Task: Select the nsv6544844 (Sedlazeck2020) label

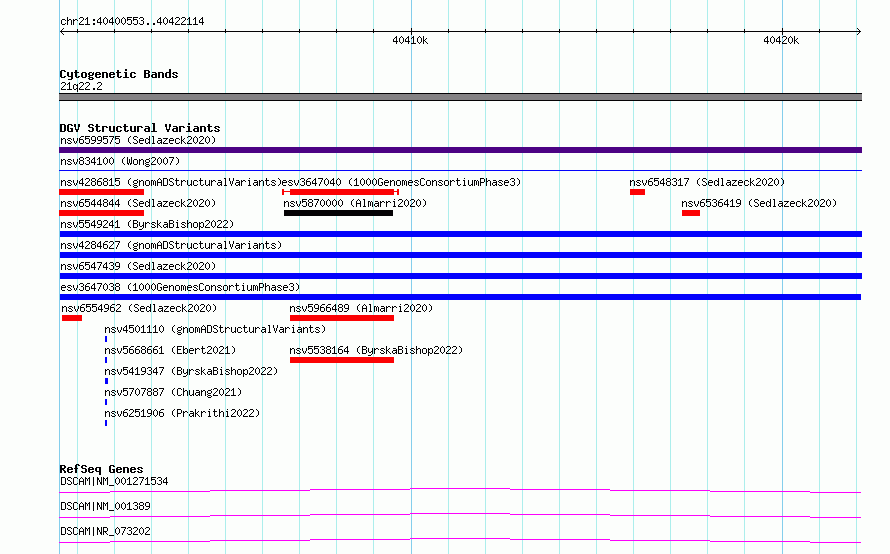Action: [x=138, y=203]
